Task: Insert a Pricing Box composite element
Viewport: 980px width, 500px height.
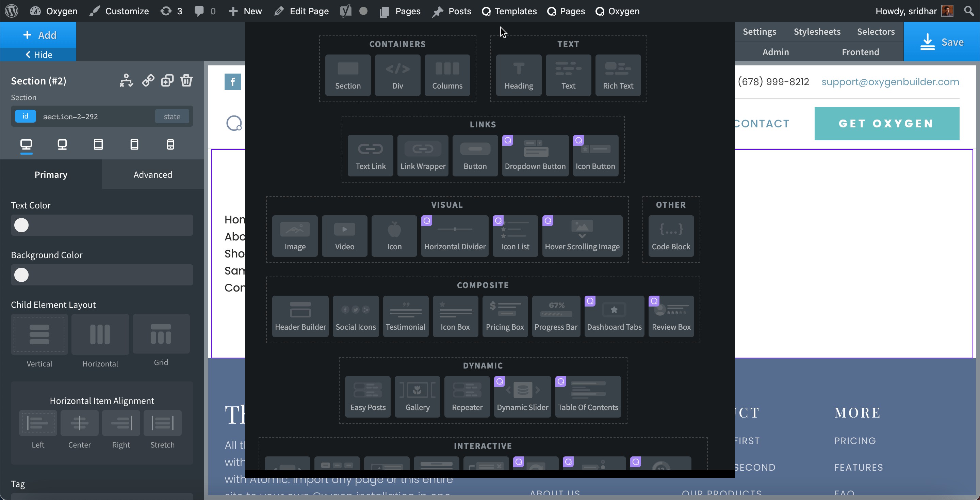Action: click(x=505, y=316)
